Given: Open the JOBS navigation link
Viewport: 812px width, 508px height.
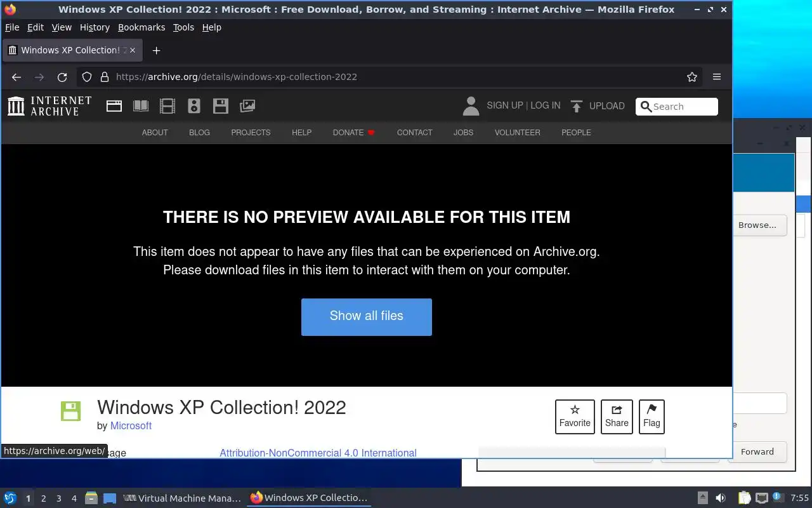Looking at the screenshot, I should pos(463,132).
